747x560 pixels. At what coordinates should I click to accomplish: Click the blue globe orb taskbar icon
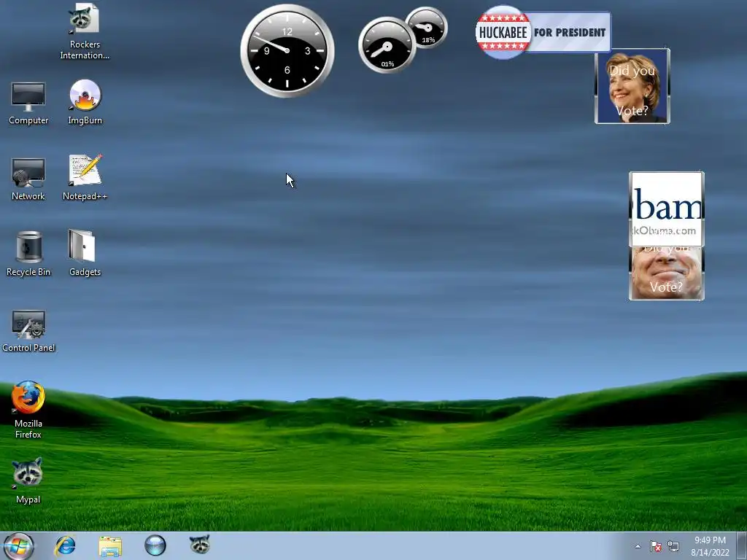(x=155, y=545)
